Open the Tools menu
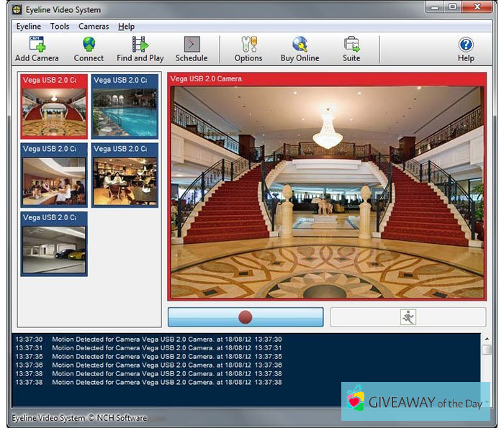The image size is (504, 428). tap(60, 27)
